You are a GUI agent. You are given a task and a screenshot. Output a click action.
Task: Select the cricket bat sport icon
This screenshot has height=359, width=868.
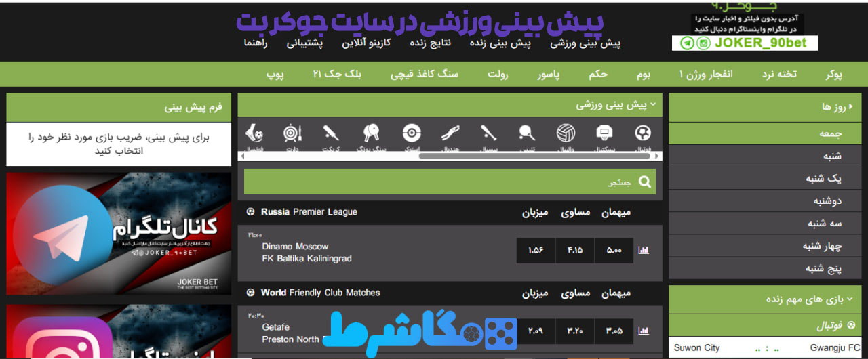tap(331, 133)
